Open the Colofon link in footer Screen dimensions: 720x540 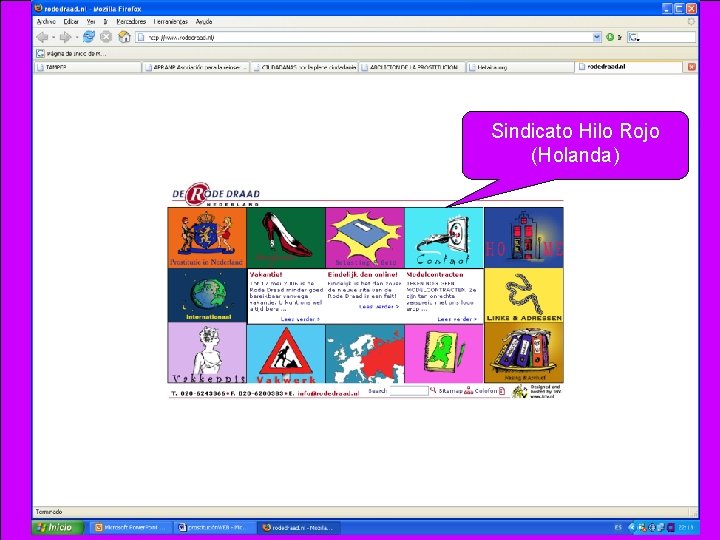tap(486, 391)
